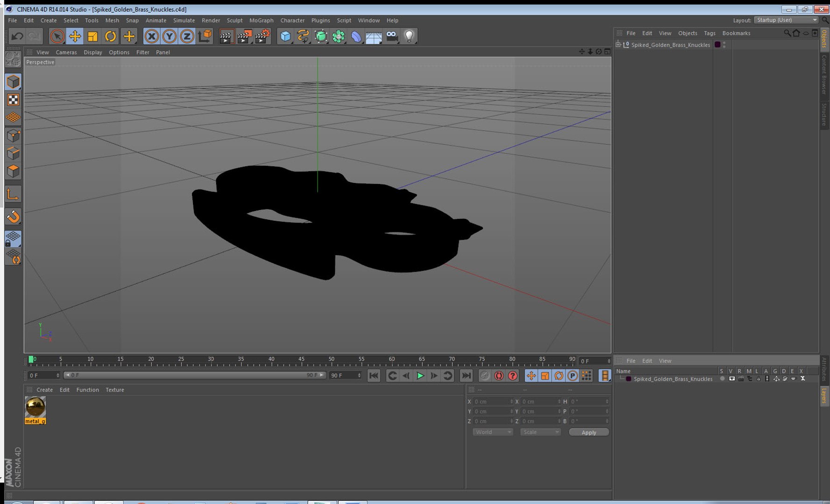Toggle world coordinate system icon
This screenshot has height=504, width=830.
click(205, 36)
